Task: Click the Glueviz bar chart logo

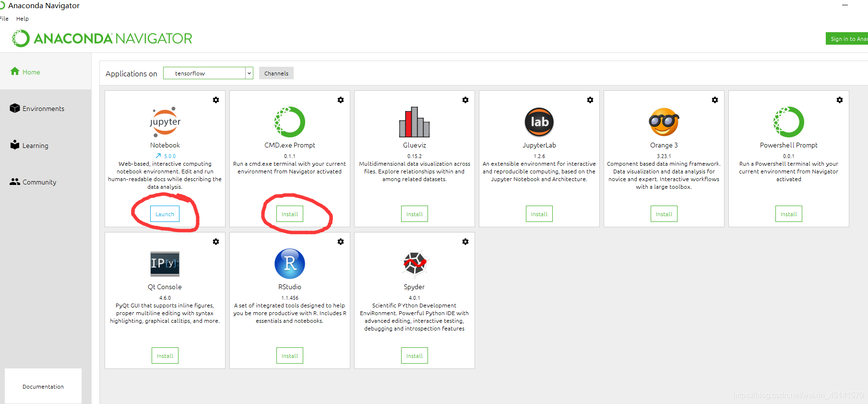Action: pyautogui.click(x=415, y=122)
